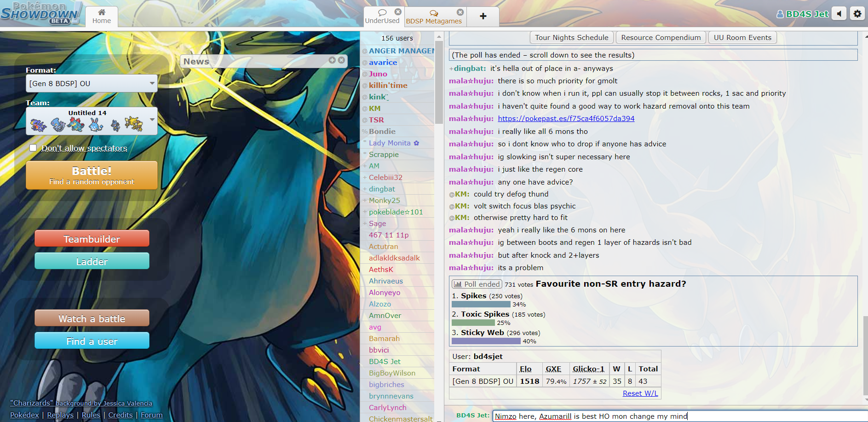Click the Toxic Spikes poll result bar
Image resolution: width=868 pixels, height=422 pixels.
[x=473, y=323]
